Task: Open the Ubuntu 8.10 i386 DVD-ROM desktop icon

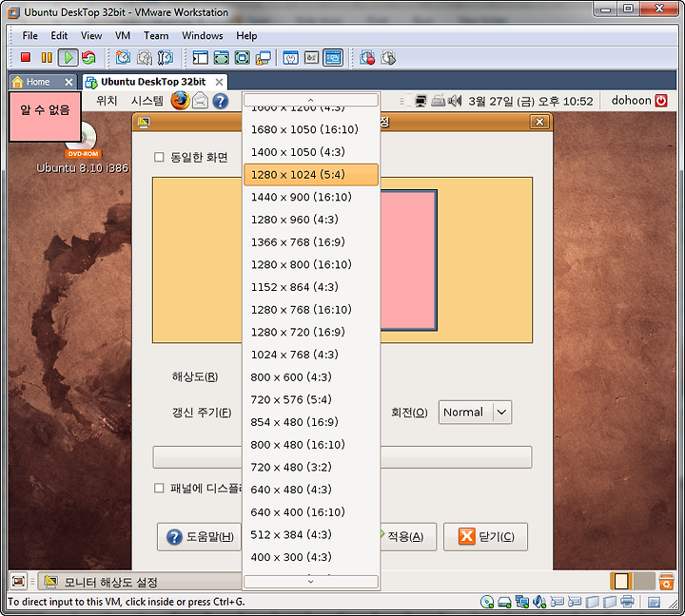Action: 82,148
